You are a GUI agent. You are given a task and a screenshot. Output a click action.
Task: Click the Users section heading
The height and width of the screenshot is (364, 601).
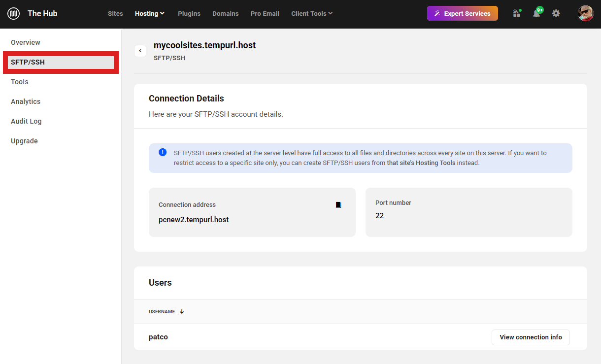pyautogui.click(x=160, y=283)
